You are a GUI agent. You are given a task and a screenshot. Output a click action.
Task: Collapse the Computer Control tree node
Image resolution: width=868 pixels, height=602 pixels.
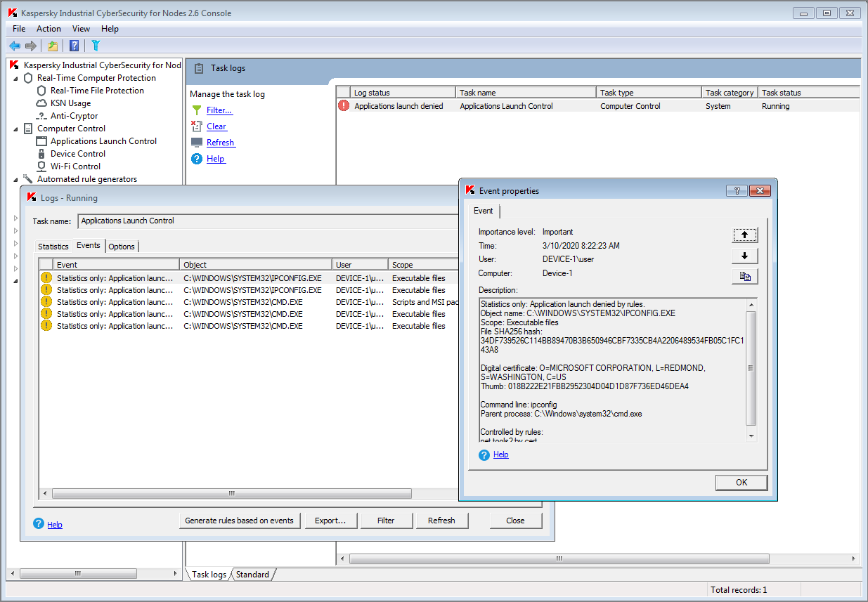tap(16, 129)
